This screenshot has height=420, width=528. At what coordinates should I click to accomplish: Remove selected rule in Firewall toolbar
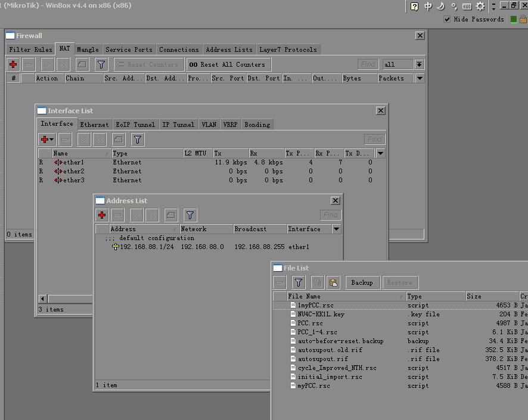coord(29,64)
